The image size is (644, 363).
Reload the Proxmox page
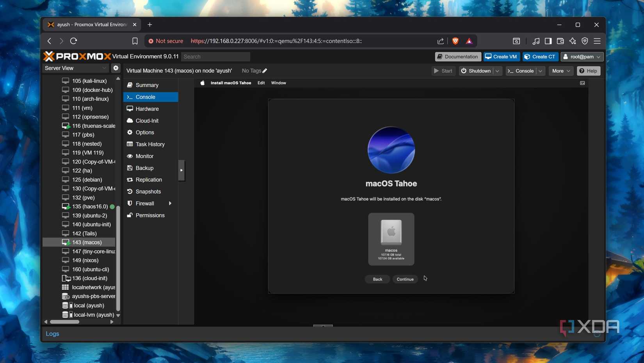(73, 41)
